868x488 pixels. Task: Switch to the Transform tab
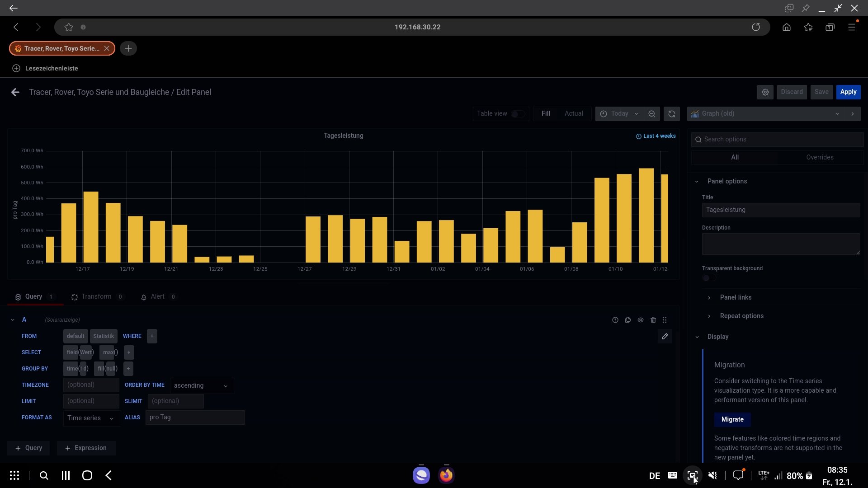point(96,296)
